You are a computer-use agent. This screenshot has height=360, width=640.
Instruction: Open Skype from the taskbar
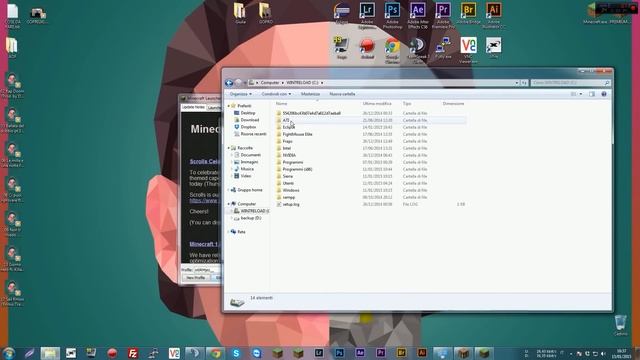236,353
